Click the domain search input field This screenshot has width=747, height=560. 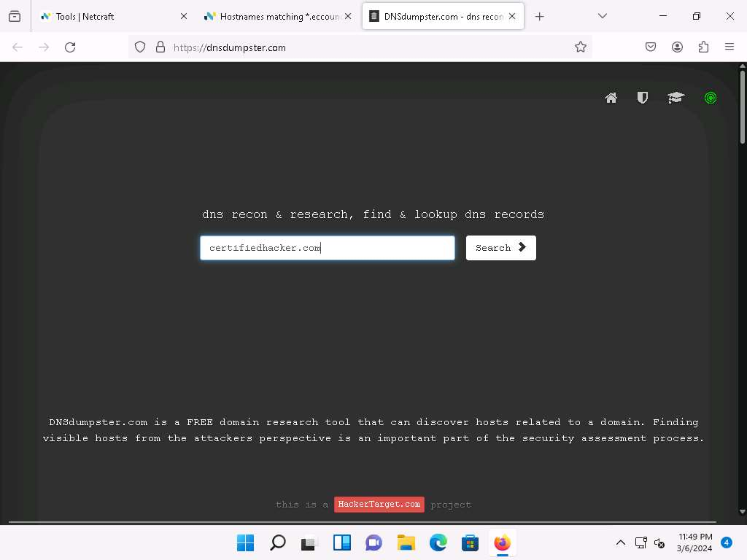327,248
